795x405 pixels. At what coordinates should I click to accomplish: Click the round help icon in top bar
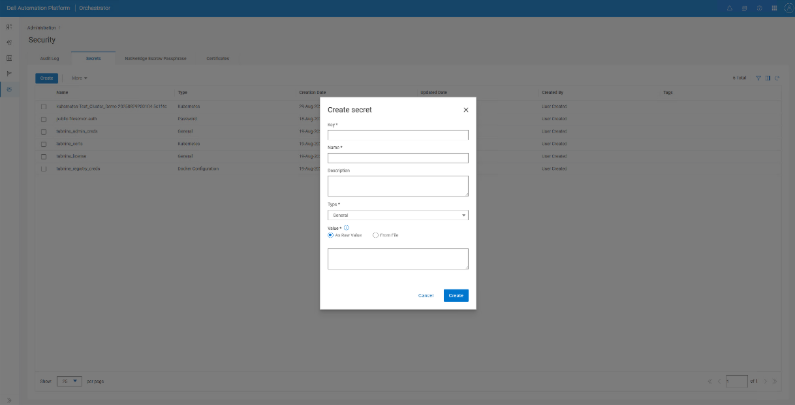[x=759, y=8]
